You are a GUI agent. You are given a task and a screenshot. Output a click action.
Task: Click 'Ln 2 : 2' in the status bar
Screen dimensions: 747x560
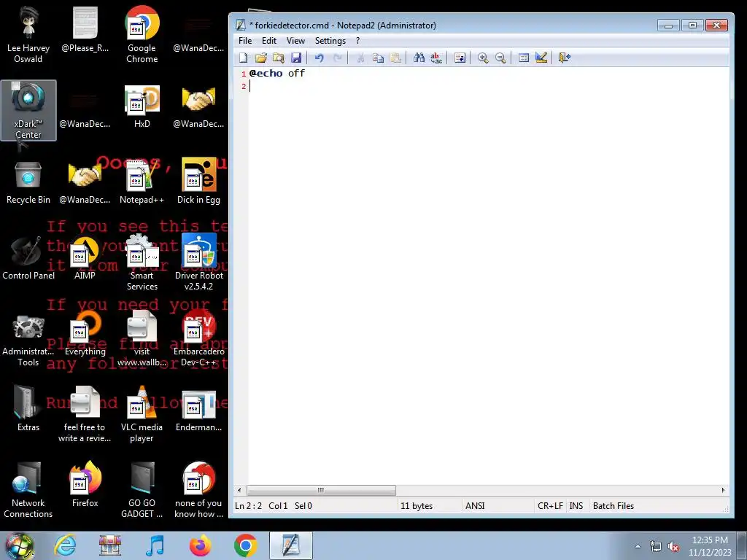coord(248,506)
